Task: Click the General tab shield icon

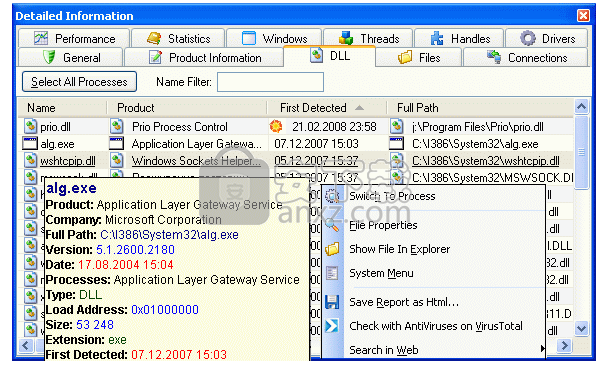Action: tap(49, 57)
